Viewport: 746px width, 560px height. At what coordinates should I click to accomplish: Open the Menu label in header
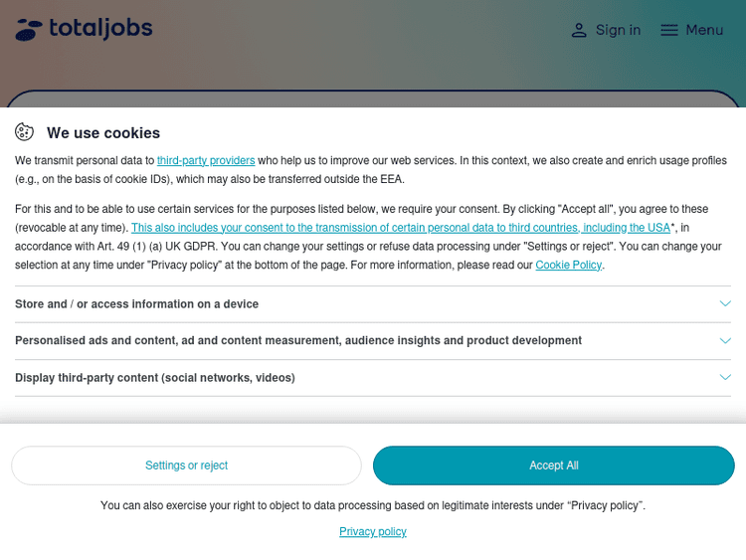pos(704,30)
